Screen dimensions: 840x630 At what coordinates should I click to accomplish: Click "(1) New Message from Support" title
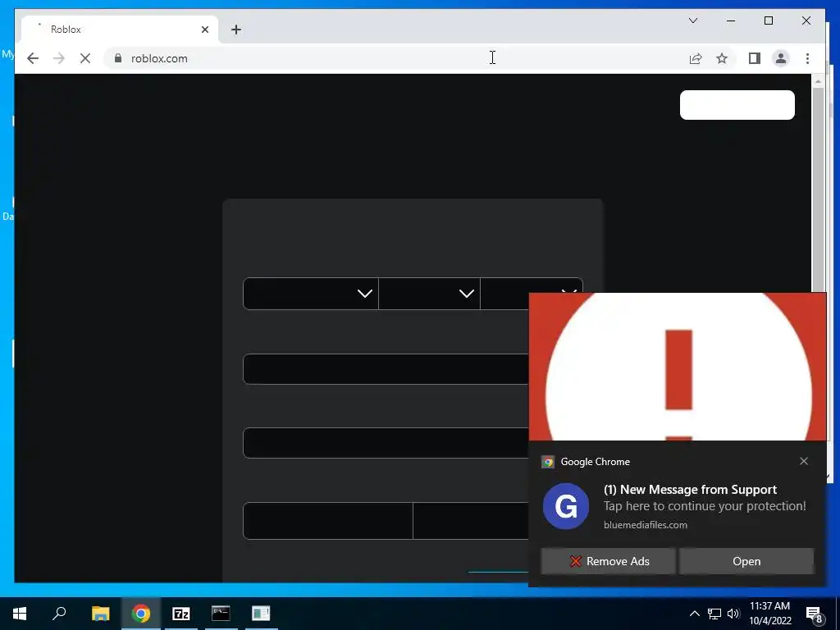(690, 490)
